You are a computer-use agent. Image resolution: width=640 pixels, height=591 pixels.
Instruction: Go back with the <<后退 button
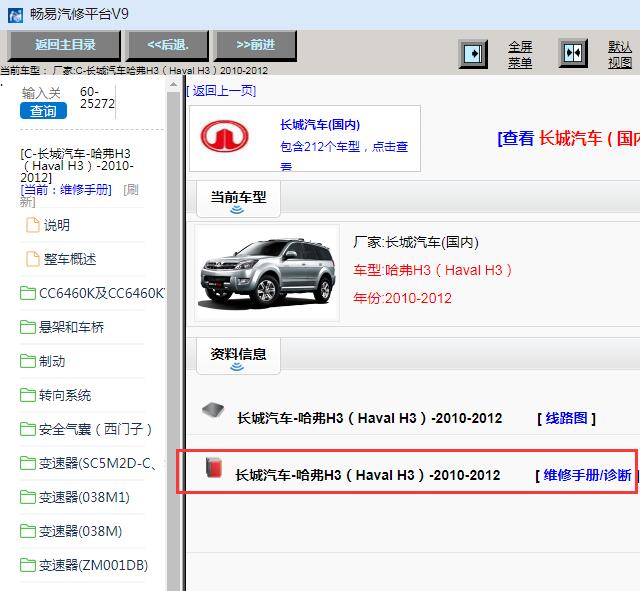(x=168, y=45)
